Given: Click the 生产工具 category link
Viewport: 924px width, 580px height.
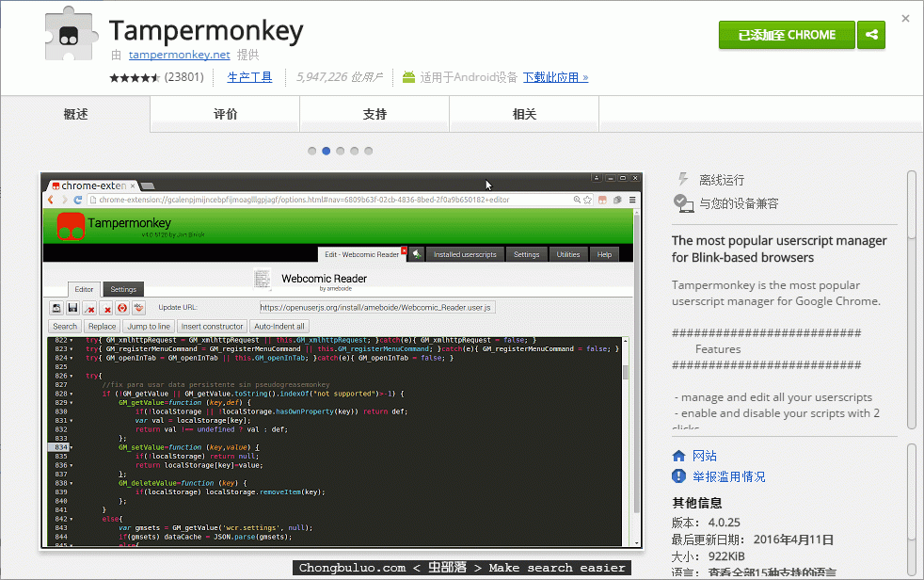Looking at the screenshot, I should pos(249,77).
